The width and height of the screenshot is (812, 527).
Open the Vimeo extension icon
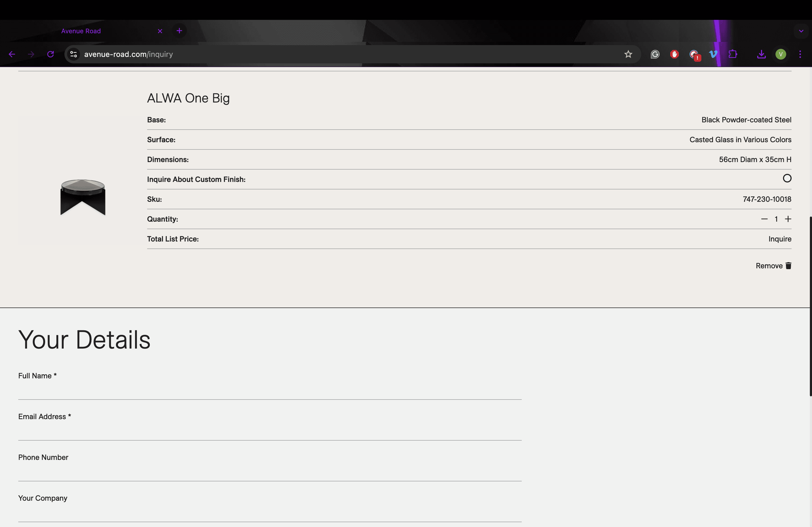(713, 54)
